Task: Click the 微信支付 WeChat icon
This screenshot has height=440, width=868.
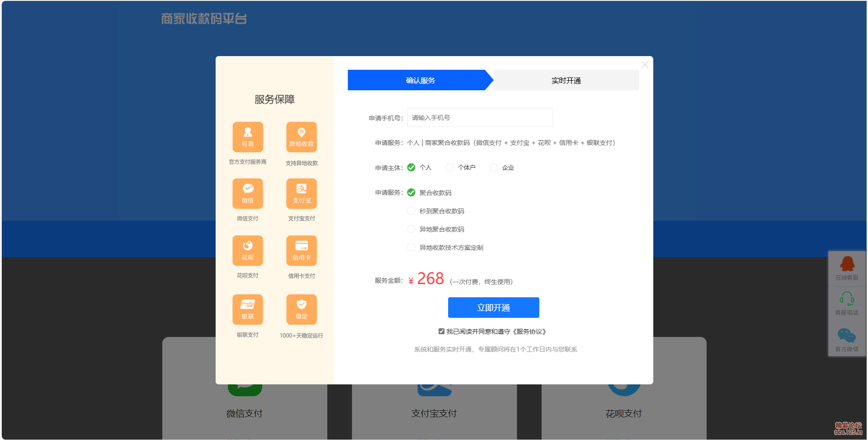Action: [248, 193]
